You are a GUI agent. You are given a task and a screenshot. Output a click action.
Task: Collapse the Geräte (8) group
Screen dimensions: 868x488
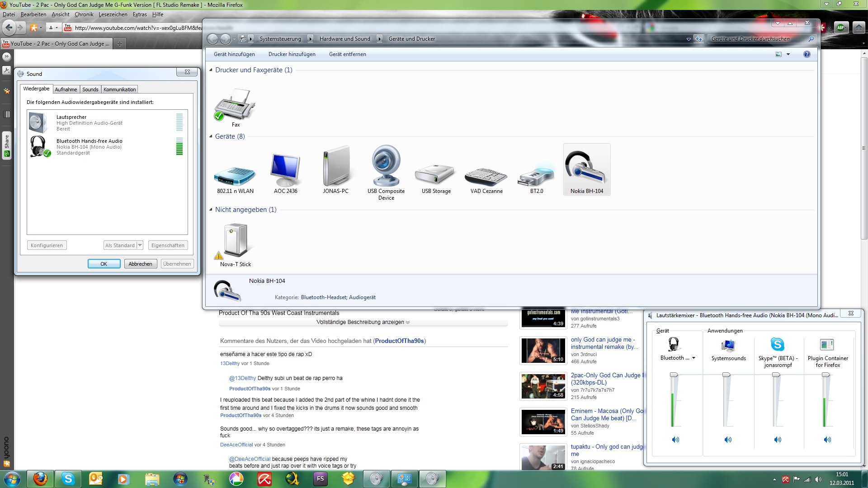211,136
